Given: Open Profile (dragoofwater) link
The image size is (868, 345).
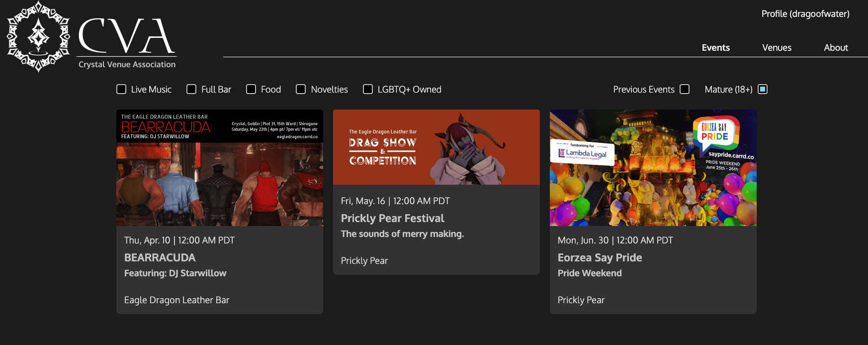Looking at the screenshot, I should click(805, 14).
